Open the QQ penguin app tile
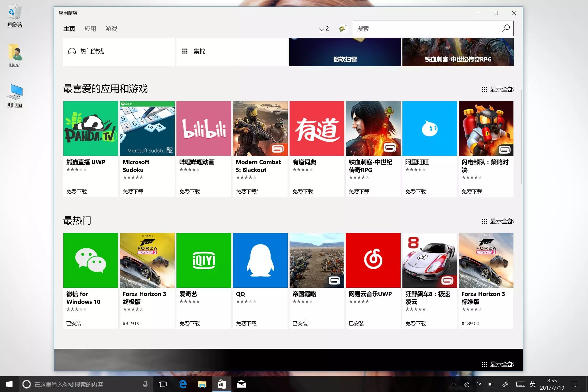This screenshot has height=392, width=588. point(260,281)
